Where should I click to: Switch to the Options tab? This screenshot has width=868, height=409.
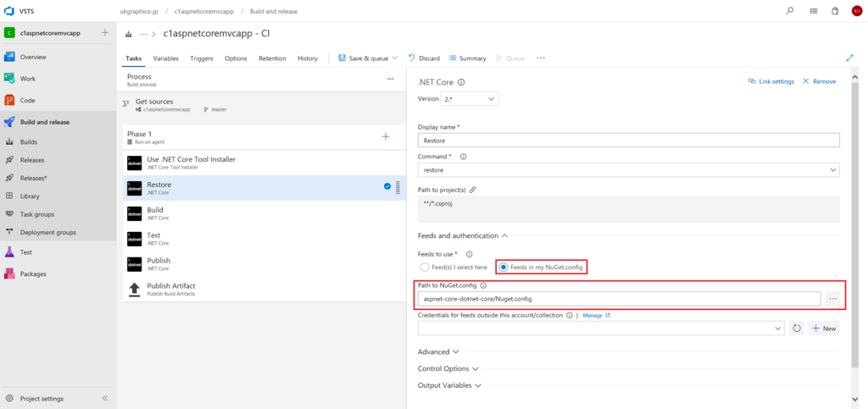(x=236, y=58)
